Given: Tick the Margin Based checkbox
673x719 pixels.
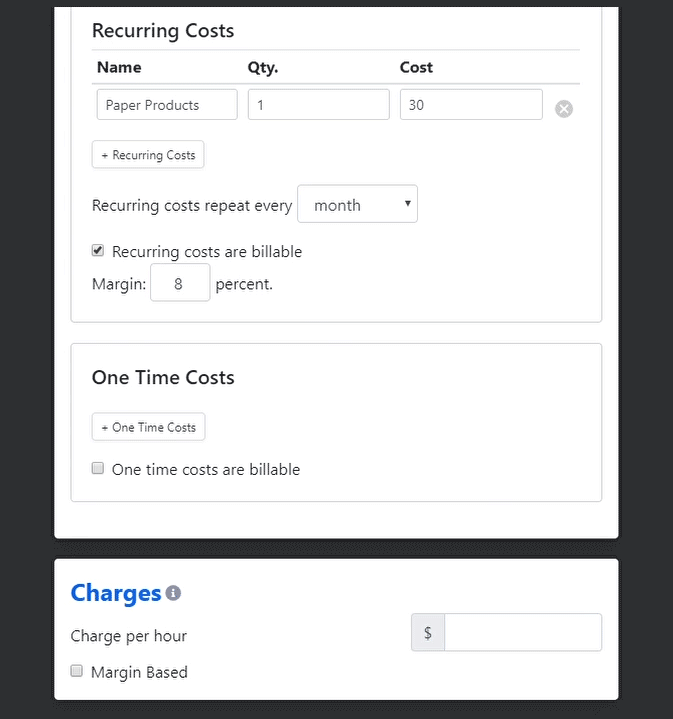Looking at the screenshot, I should pos(77,671).
